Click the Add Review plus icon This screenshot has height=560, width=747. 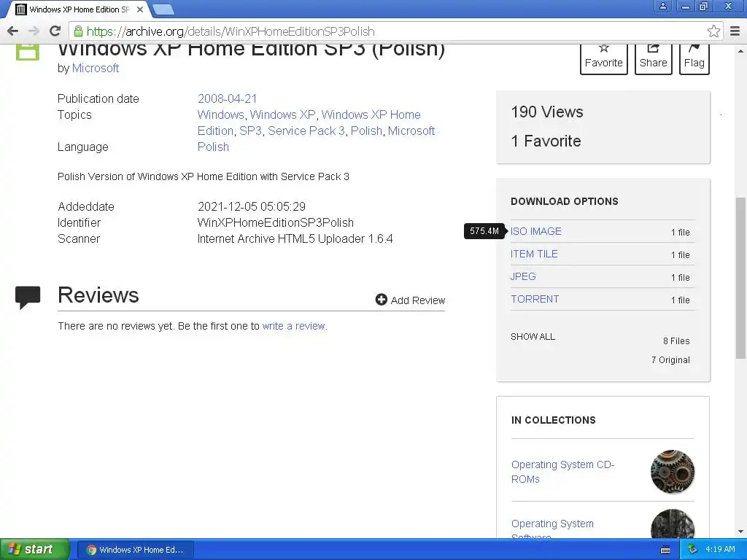click(381, 300)
